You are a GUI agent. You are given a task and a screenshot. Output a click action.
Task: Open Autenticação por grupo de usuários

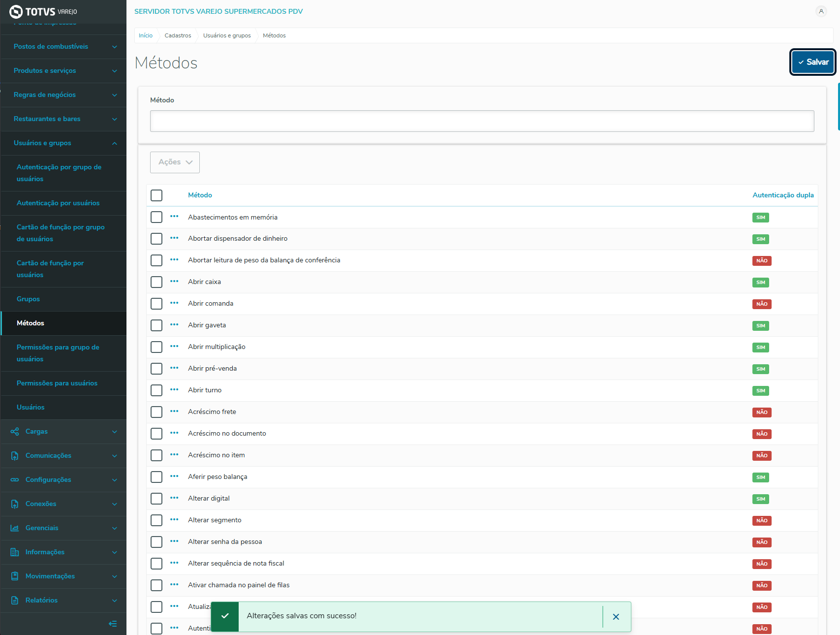63,173
